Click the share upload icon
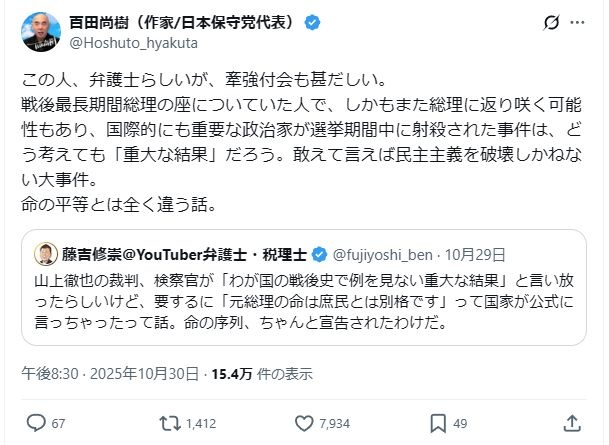The image size is (609, 445). (570, 422)
